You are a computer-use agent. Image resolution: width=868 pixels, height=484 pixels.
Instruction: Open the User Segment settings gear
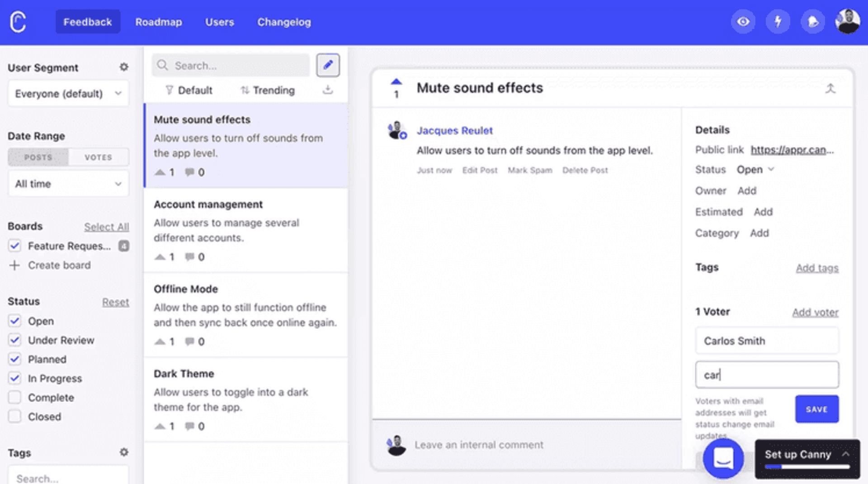point(124,67)
